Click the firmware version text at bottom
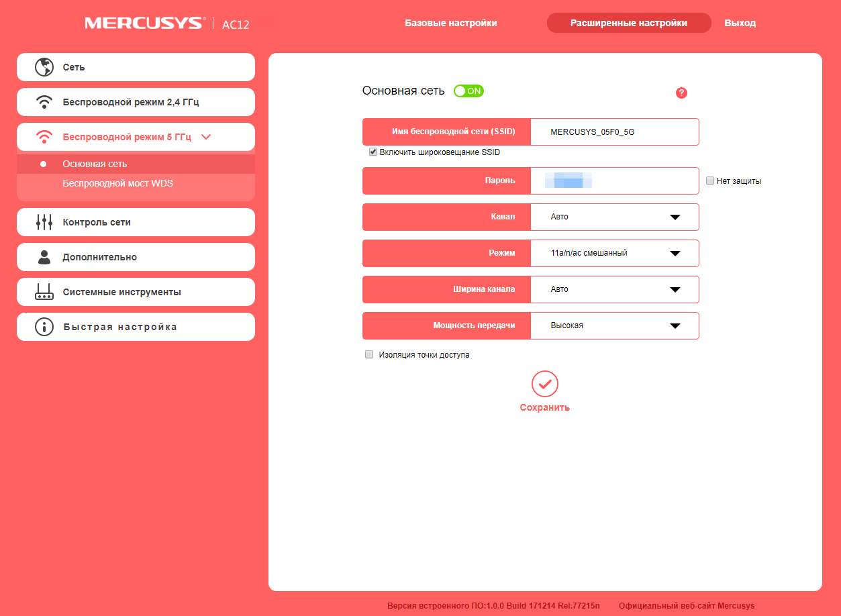841x616 pixels. [494, 605]
